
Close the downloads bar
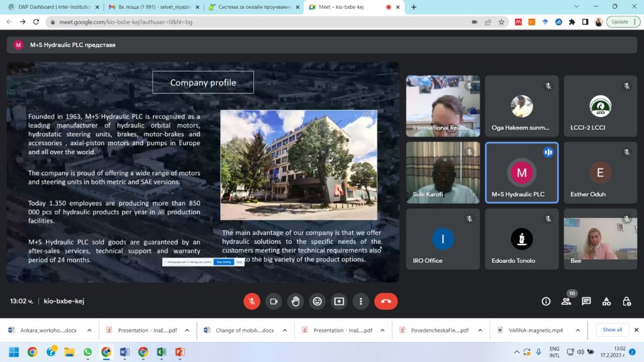(636, 329)
